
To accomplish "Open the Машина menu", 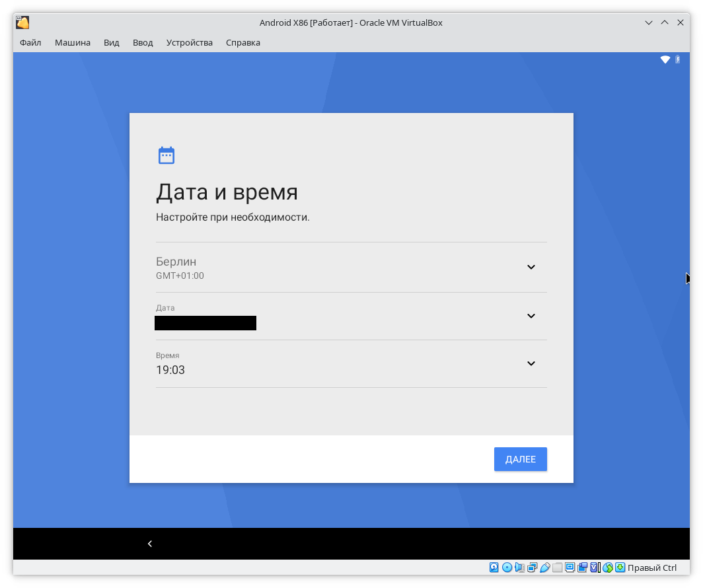I will tap(73, 42).
